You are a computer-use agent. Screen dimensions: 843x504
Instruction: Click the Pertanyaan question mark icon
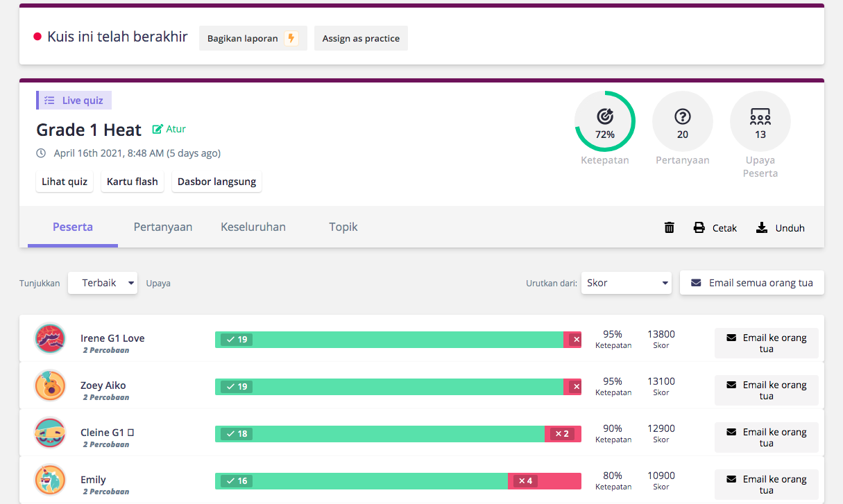pyautogui.click(x=683, y=116)
